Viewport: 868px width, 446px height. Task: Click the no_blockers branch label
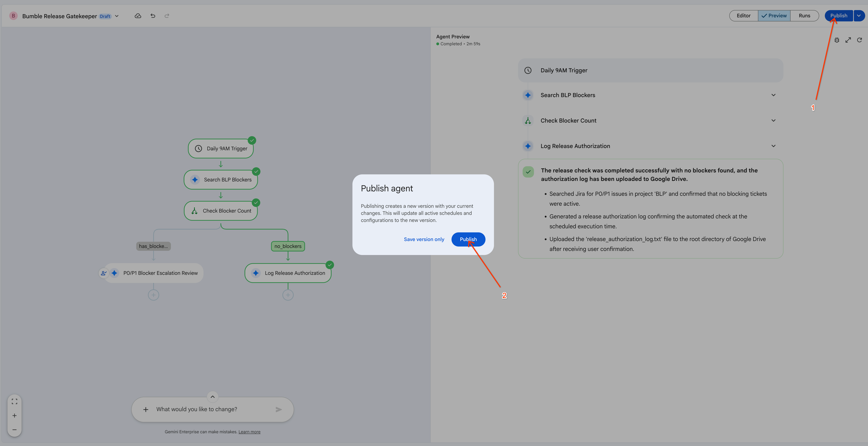coord(288,246)
